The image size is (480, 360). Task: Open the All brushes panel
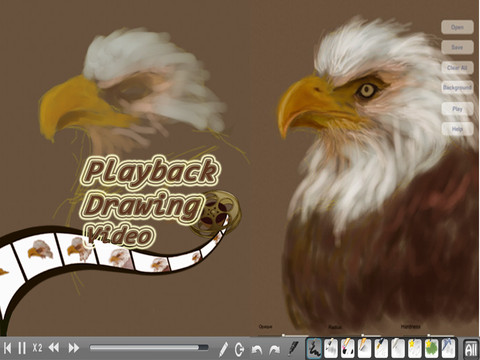click(x=471, y=349)
